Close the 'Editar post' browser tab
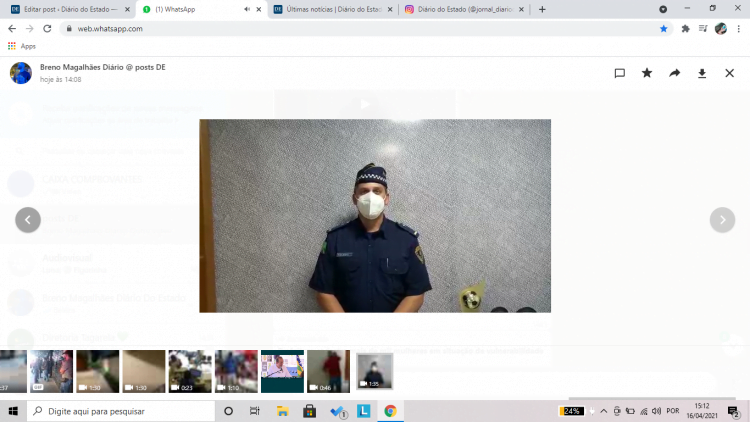The width and height of the screenshot is (750, 422). click(x=127, y=9)
